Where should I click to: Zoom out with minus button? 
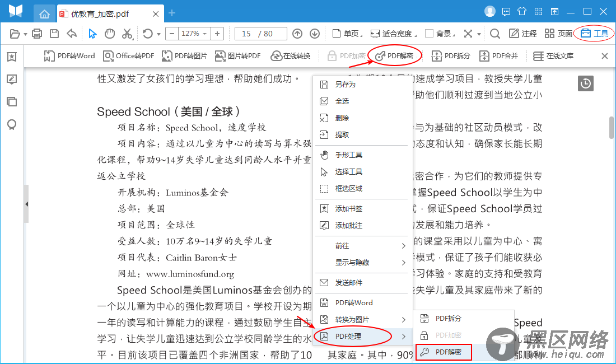click(x=172, y=34)
